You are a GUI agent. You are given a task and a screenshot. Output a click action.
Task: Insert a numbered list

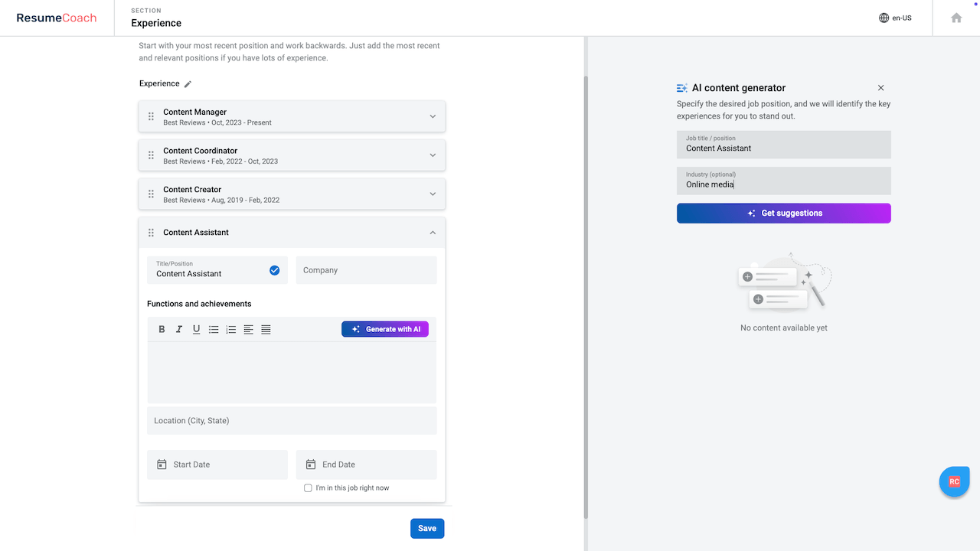(x=230, y=329)
